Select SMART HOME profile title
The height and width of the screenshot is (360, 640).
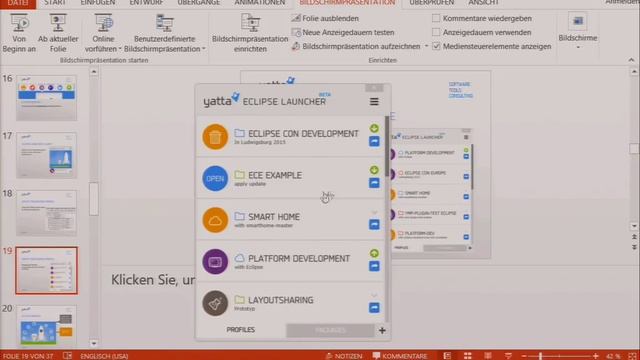point(274,217)
